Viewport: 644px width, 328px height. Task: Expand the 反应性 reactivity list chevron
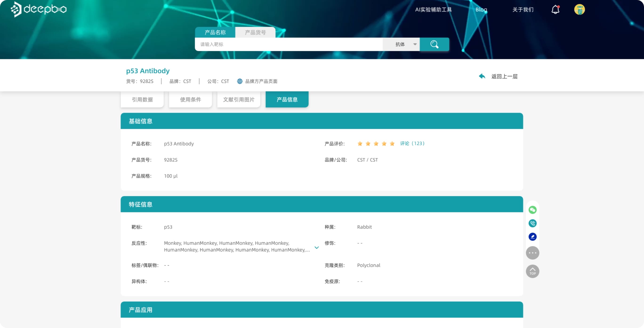317,247
